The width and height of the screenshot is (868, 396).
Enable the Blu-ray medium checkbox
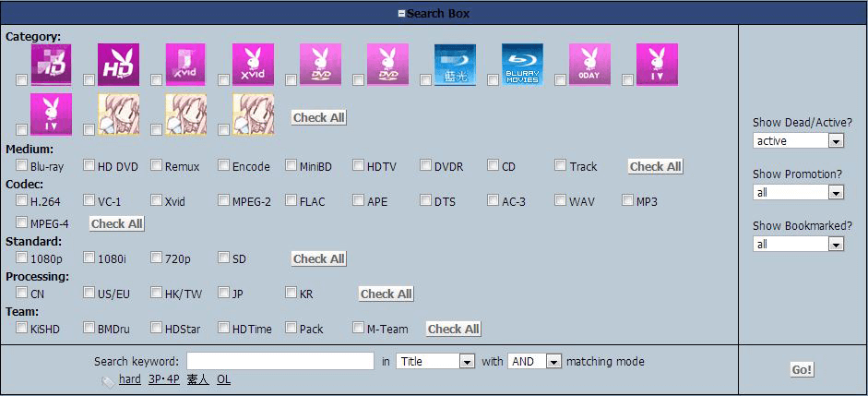tap(21, 165)
